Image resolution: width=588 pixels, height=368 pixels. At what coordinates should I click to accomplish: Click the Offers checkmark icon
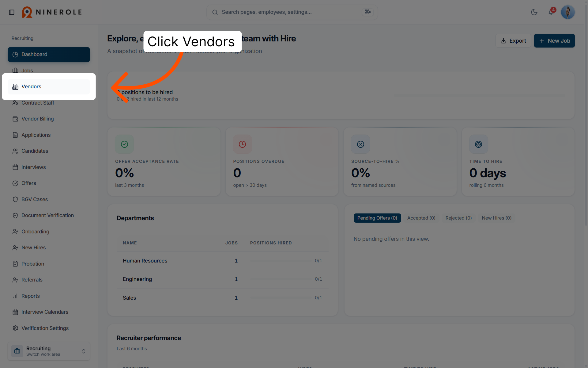(15, 183)
